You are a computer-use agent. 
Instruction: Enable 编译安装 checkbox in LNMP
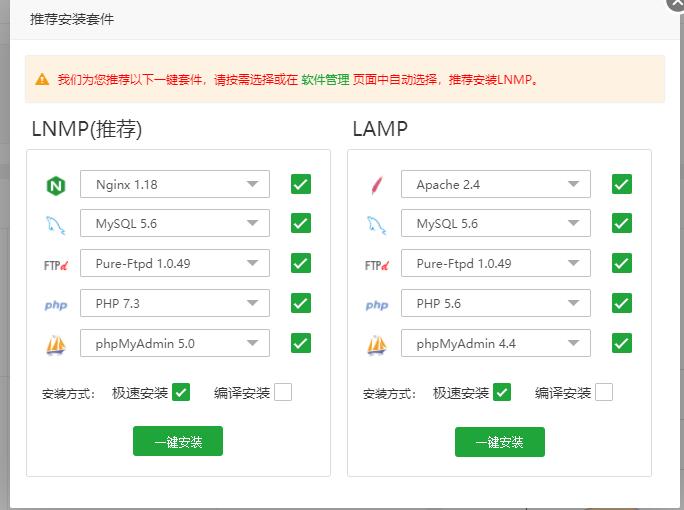tap(283, 392)
